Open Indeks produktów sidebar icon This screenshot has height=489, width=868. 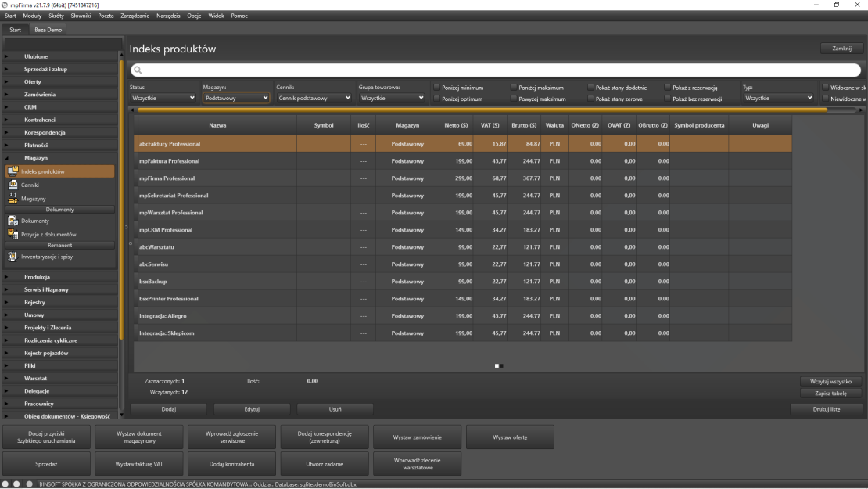pos(13,171)
